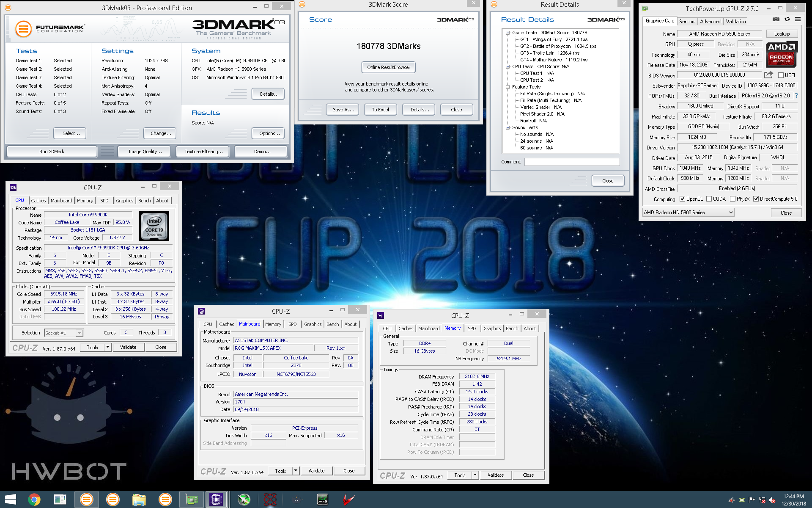Image resolution: width=812 pixels, height=508 pixels.
Task: Open Socket #1 selection dropdown in CPU-Z
Action: 63,333
